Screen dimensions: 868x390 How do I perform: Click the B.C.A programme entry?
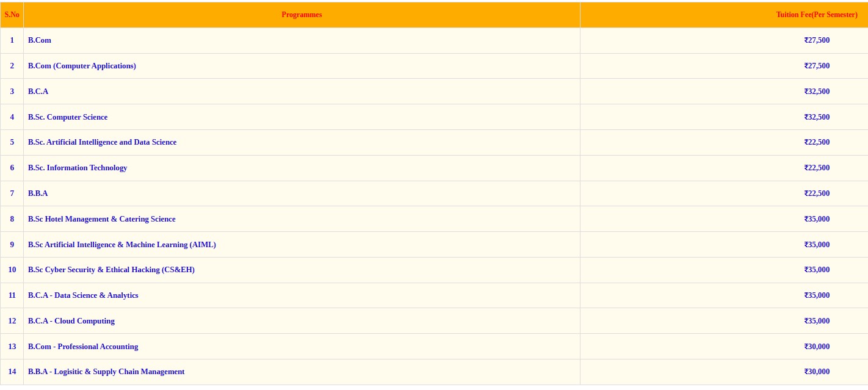38,92
